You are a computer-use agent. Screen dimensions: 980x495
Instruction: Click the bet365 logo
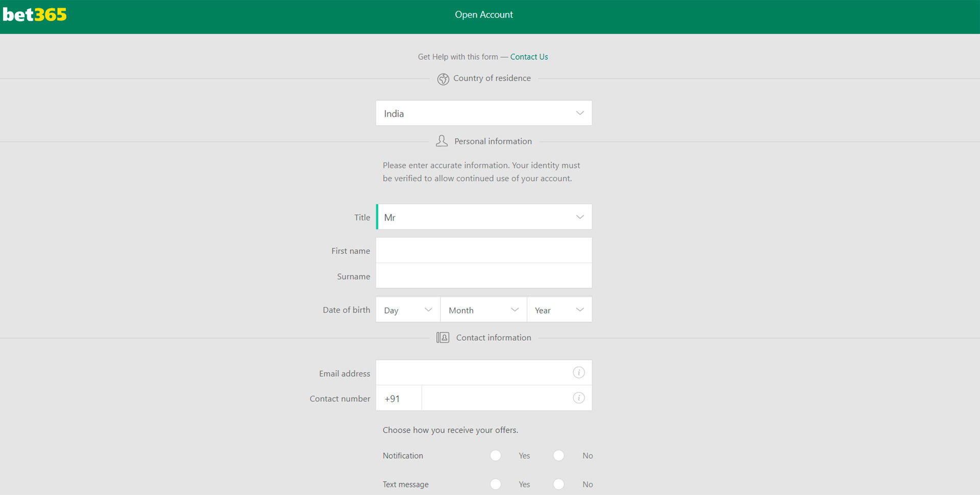click(x=34, y=14)
